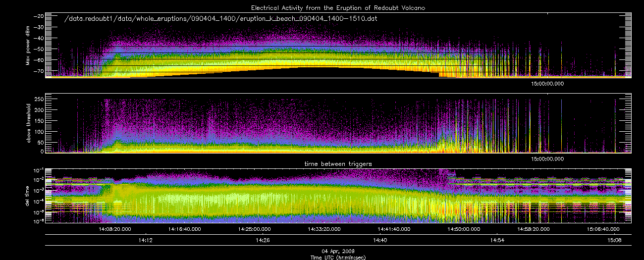Image resolution: width=644 pixels, height=260 pixels.
Task: Click the 14:12 label on lower time axis
Action: click(145, 240)
